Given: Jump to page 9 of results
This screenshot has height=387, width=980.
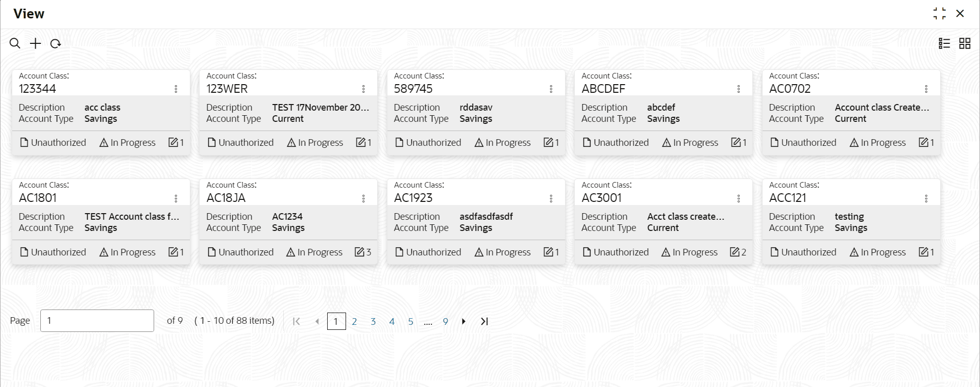Looking at the screenshot, I should click(x=446, y=322).
